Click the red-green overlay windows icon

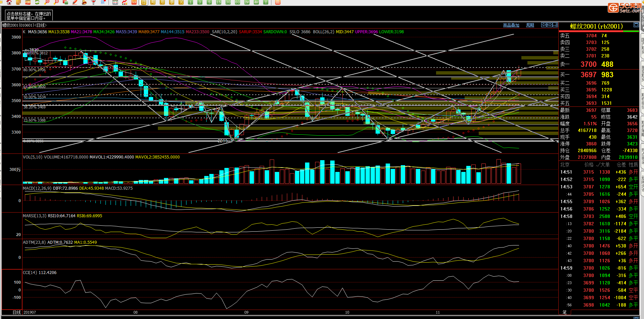click(66, 2)
